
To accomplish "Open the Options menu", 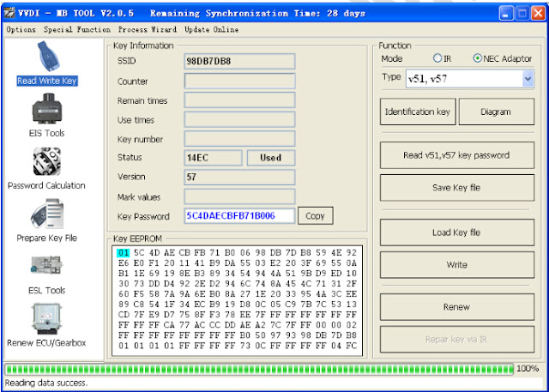I will point(21,30).
